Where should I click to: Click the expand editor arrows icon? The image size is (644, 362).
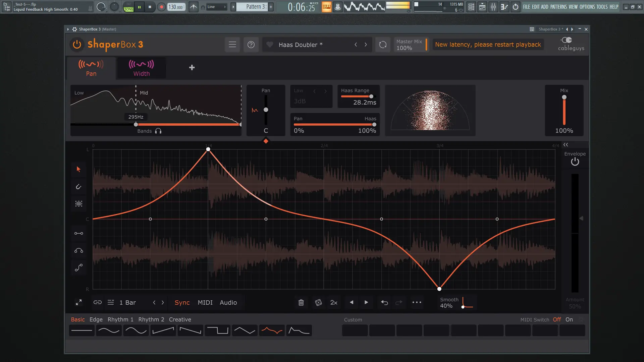tap(78, 302)
